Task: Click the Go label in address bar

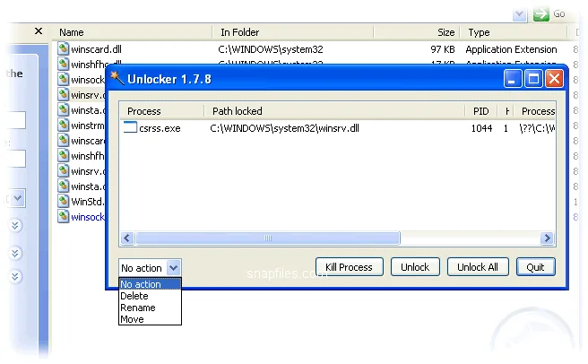Action: pyautogui.click(x=558, y=13)
